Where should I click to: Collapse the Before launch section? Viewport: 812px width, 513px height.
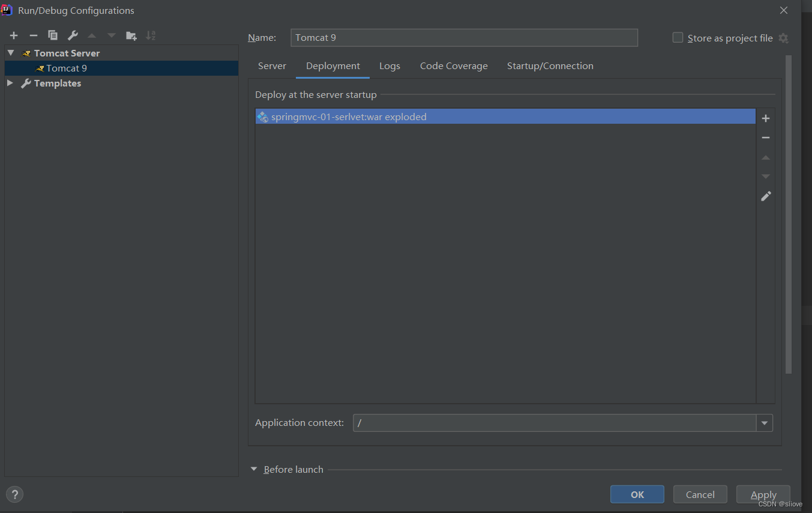click(x=254, y=469)
